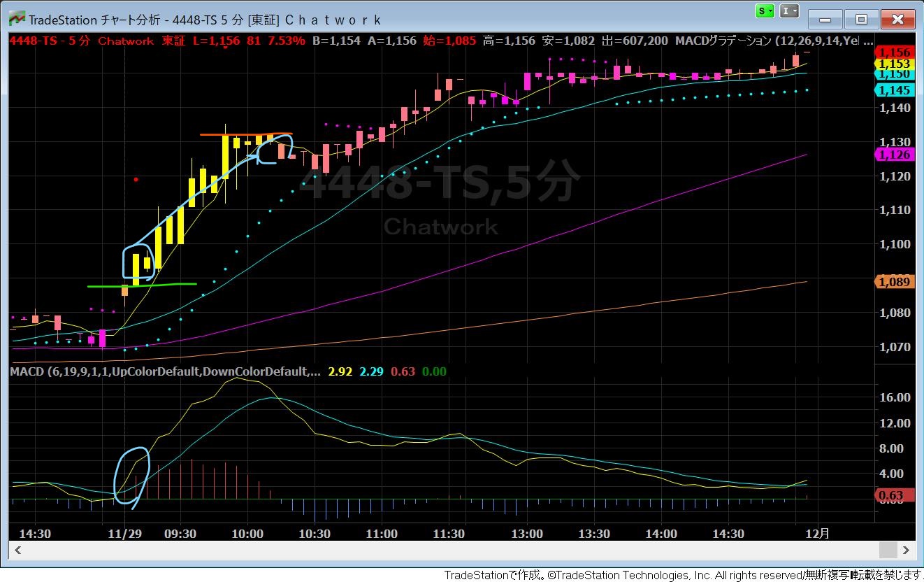924x582 pixels.
Task: Click the red 'Chatwork' status line name
Action: (126, 41)
